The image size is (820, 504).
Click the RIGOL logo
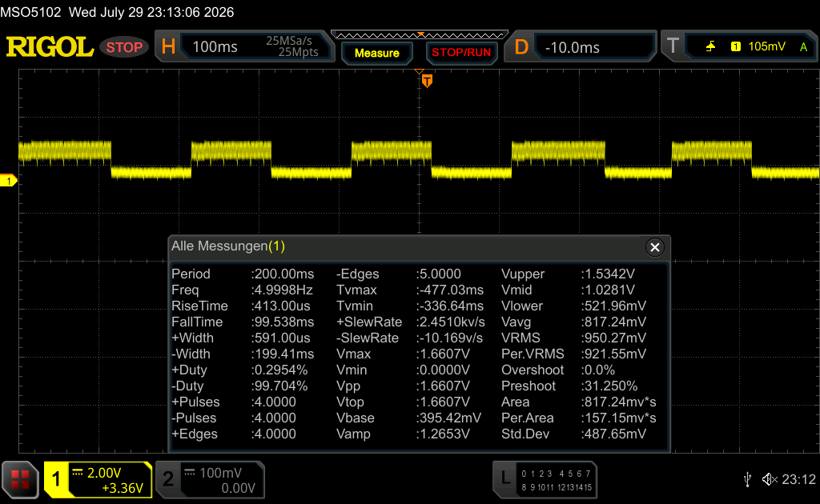(x=50, y=47)
